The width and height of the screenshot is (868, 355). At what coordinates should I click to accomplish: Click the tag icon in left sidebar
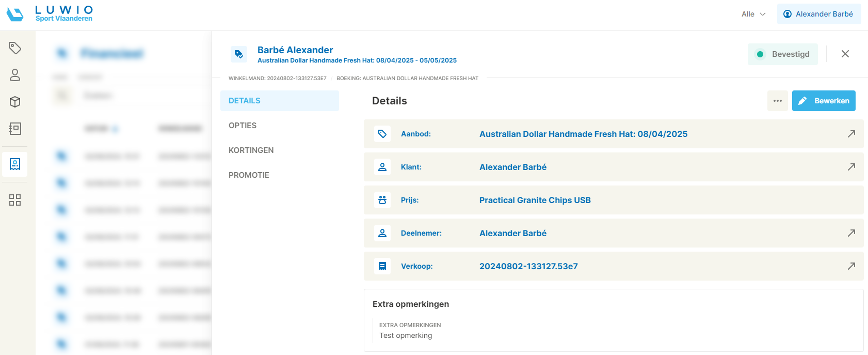coord(15,48)
